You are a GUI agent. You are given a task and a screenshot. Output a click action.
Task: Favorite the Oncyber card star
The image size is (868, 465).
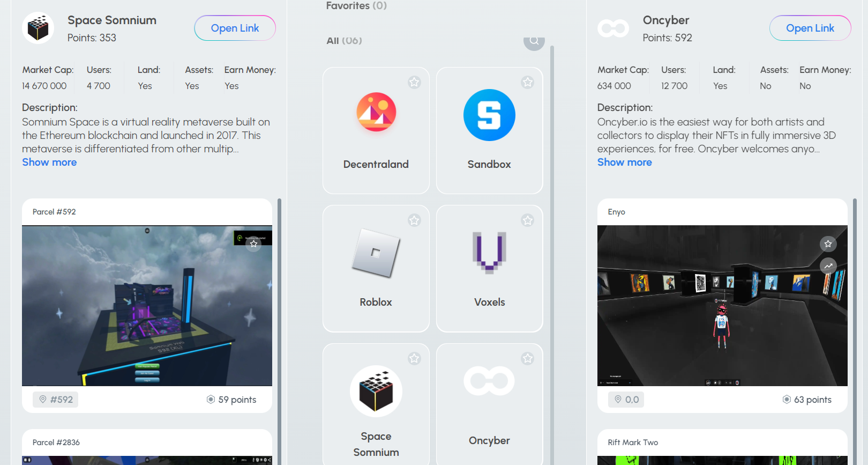[x=528, y=358]
